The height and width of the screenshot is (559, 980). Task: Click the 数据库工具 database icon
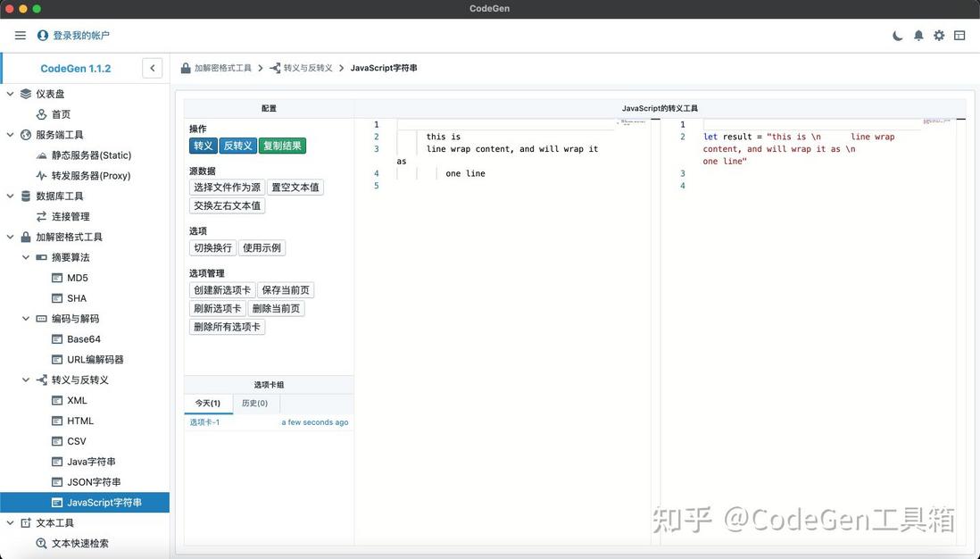pos(26,196)
